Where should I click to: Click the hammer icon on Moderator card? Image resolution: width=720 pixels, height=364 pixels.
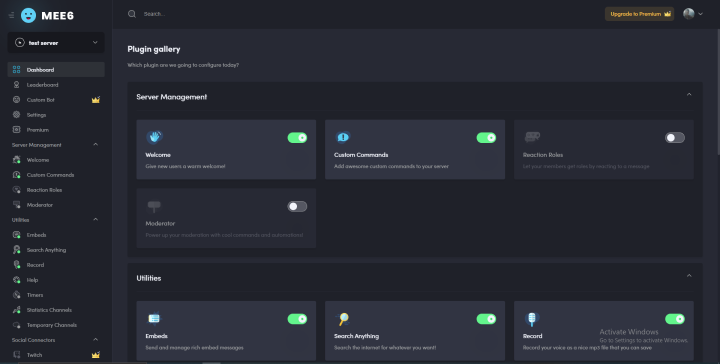tap(154, 206)
